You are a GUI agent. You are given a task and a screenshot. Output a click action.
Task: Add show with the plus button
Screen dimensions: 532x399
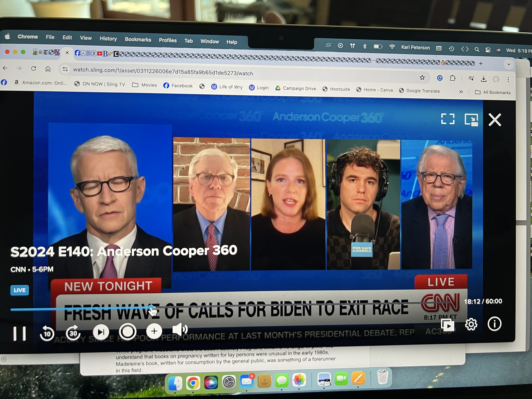(154, 331)
